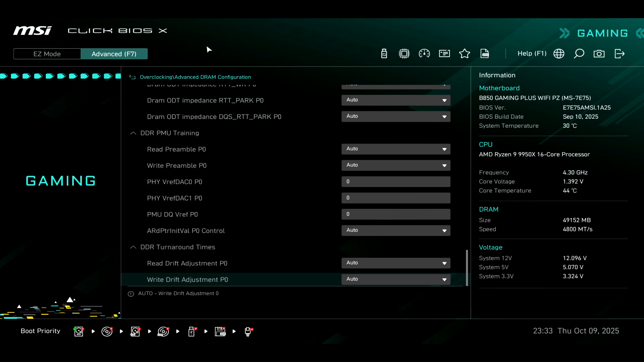Collapse the DDR PMU Training section
The width and height of the screenshot is (644, 362).
point(133,133)
